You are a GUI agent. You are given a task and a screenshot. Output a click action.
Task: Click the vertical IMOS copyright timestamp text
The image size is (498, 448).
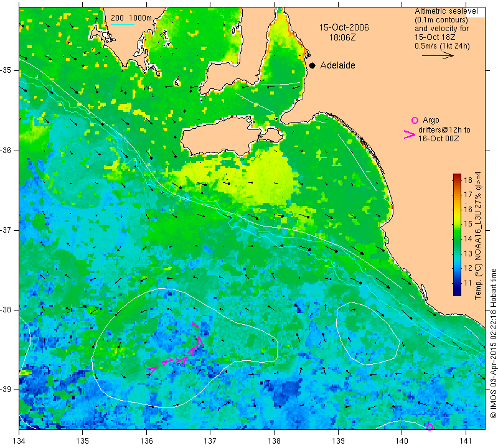point(493,343)
